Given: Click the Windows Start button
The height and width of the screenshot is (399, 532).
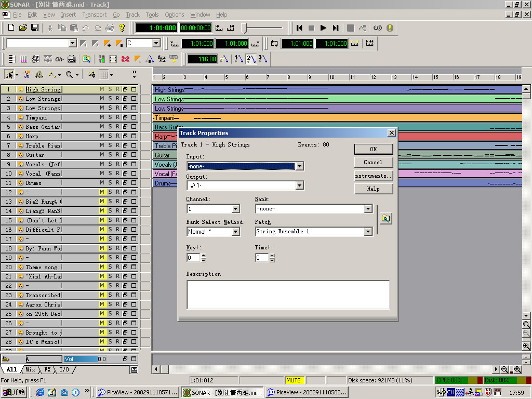Looking at the screenshot, I should 14,392.
